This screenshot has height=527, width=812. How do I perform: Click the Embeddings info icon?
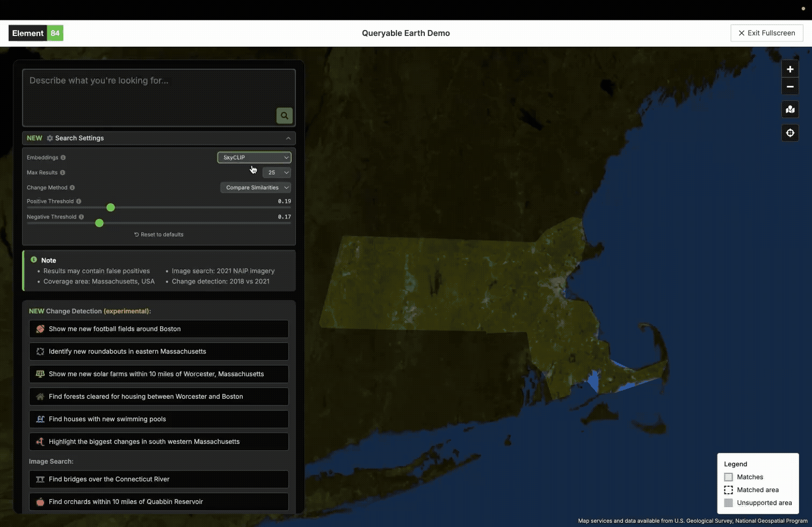click(x=63, y=158)
